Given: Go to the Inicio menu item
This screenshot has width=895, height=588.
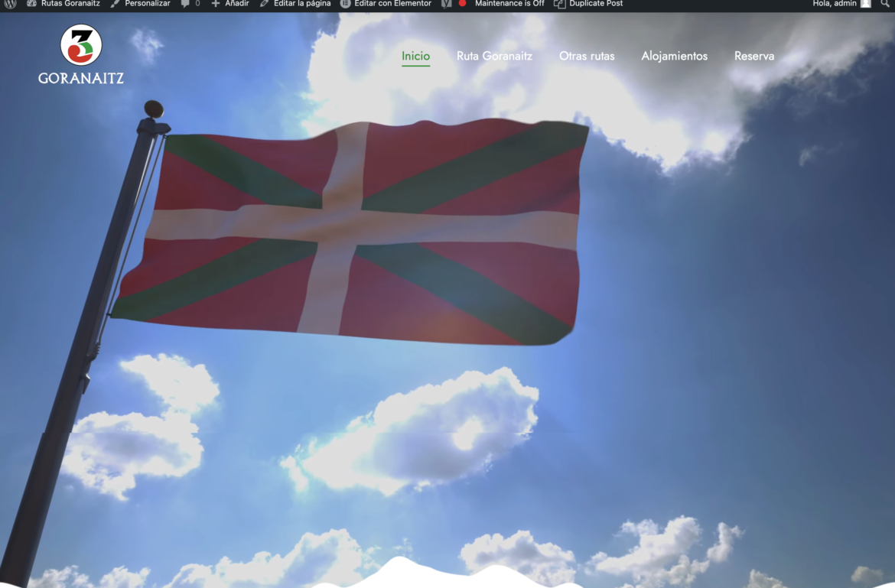Looking at the screenshot, I should (x=415, y=56).
